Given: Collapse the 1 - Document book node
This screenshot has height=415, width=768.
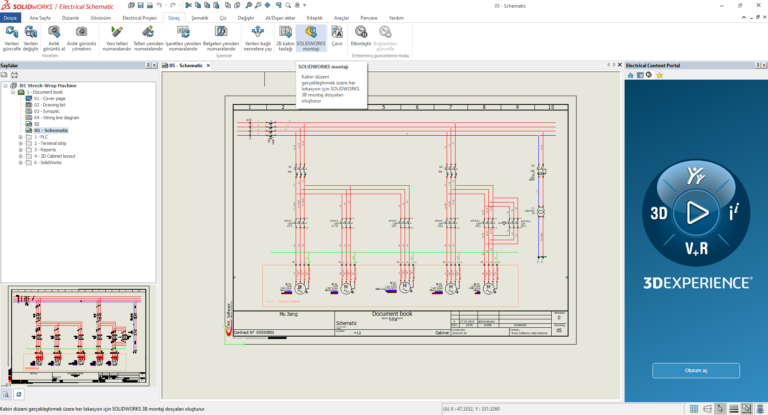Looking at the screenshot, I should pos(13,92).
